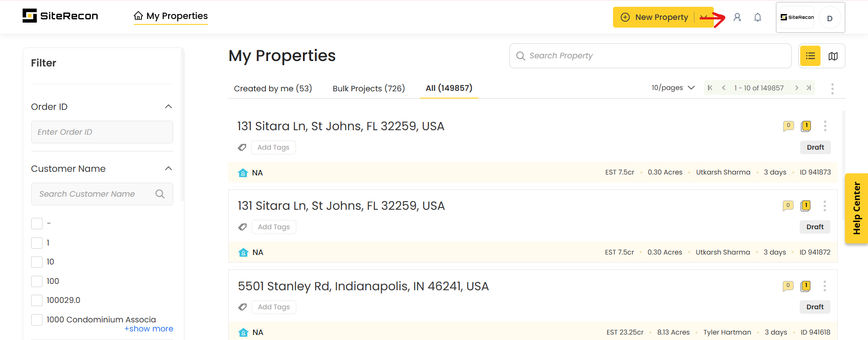Open notes for property ID 941873
The image size is (868, 340).
(x=788, y=126)
